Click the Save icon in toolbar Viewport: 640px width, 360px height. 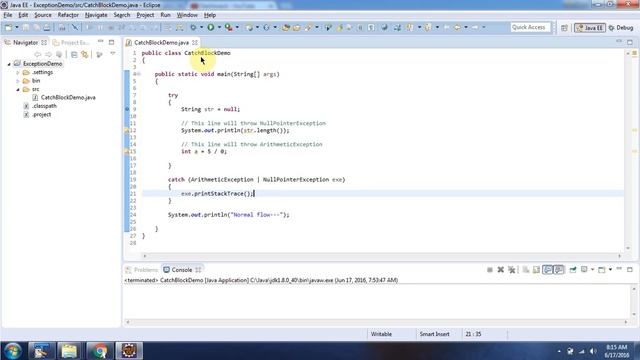point(25,27)
